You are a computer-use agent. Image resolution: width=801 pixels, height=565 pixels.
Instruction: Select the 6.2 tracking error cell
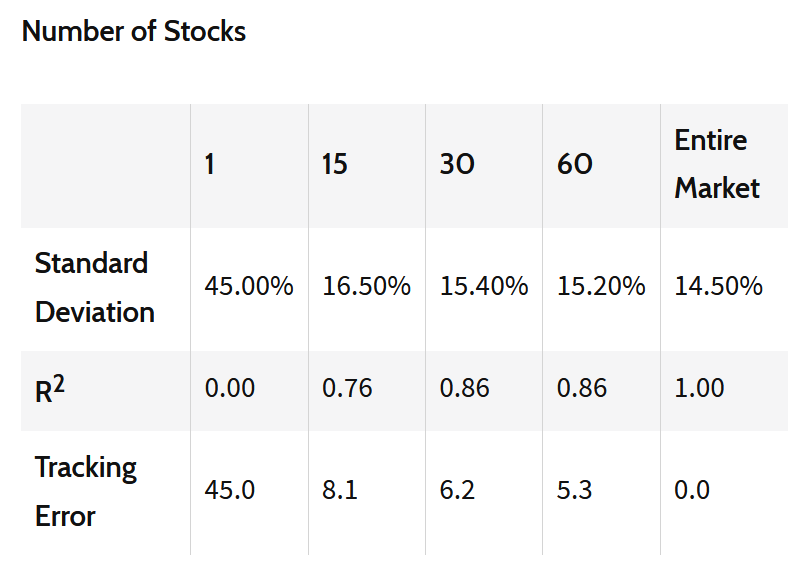pos(457,490)
